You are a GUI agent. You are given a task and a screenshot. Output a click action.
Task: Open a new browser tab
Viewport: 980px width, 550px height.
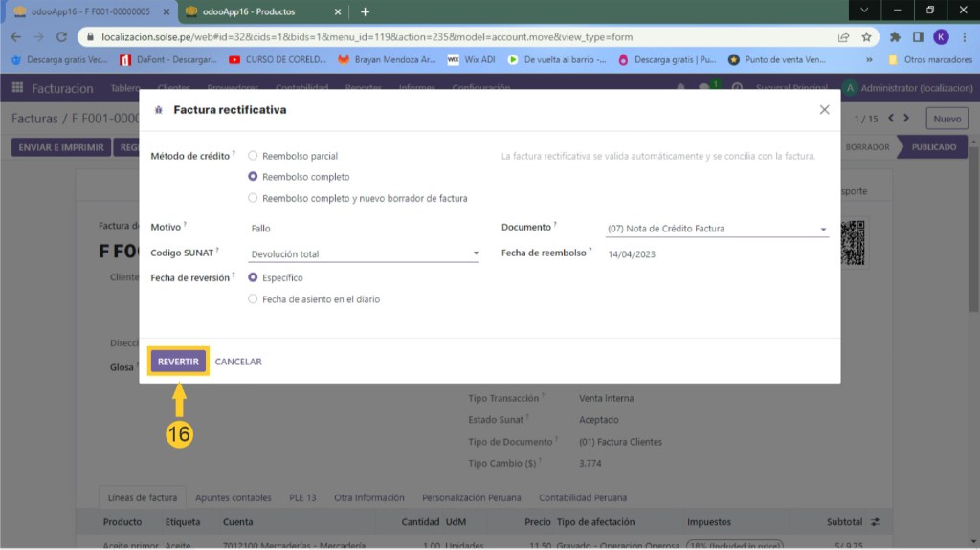(365, 11)
